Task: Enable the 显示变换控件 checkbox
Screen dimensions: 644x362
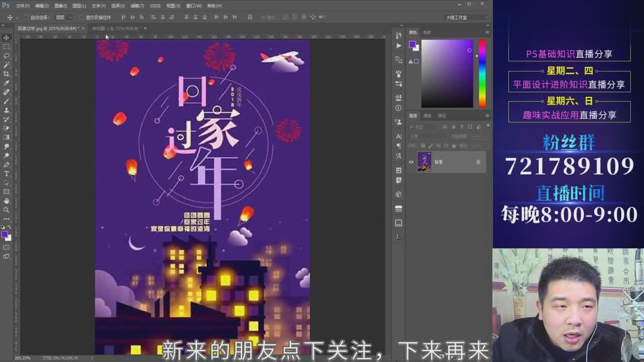Action: coord(82,17)
